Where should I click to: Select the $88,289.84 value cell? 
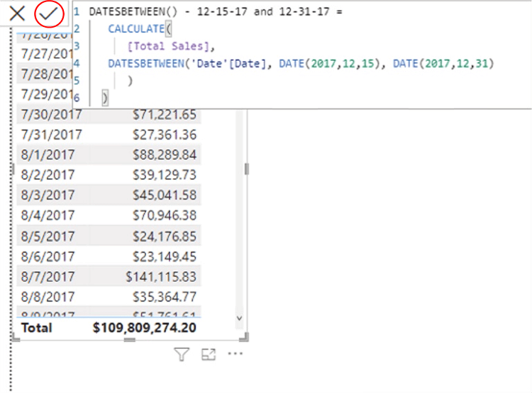point(165,155)
